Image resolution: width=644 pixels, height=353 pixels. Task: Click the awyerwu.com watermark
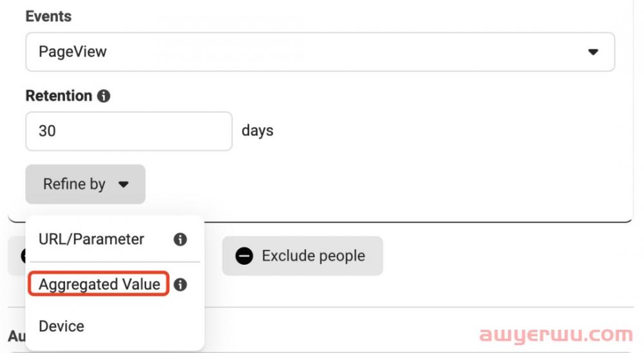pyautogui.click(x=556, y=335)
